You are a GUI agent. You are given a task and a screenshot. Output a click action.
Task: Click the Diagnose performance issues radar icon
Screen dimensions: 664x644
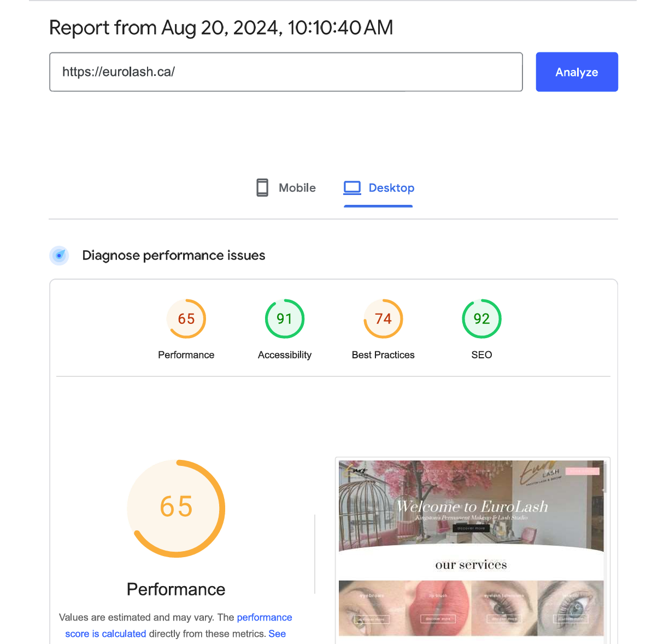pyautogui.click(x=59, y=255)
